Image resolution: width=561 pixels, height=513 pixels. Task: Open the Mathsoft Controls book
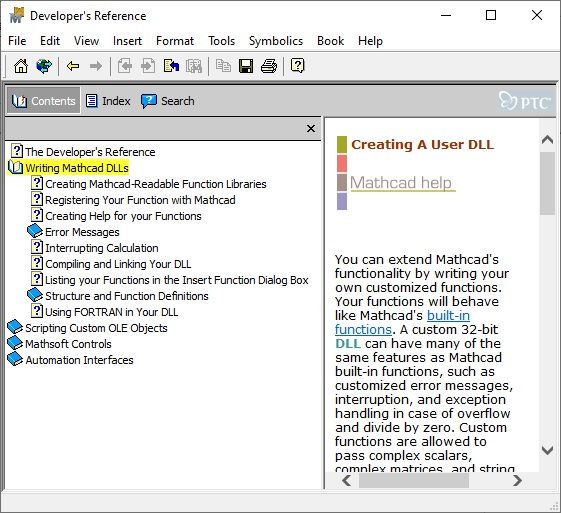pos(68,344)
